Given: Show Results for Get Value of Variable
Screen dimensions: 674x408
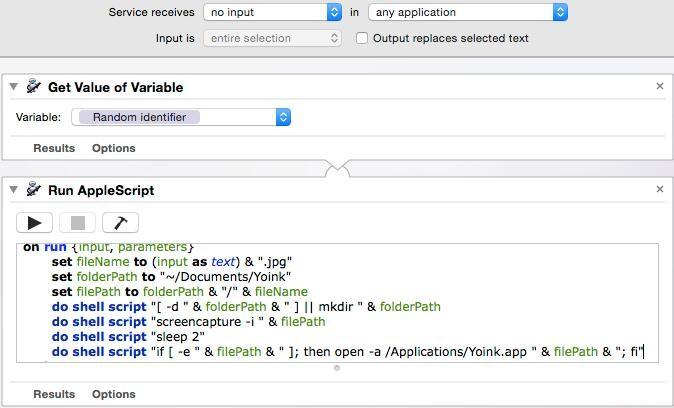Looking at the screenshot, I should pyautogui.click(x=54, y=148).
